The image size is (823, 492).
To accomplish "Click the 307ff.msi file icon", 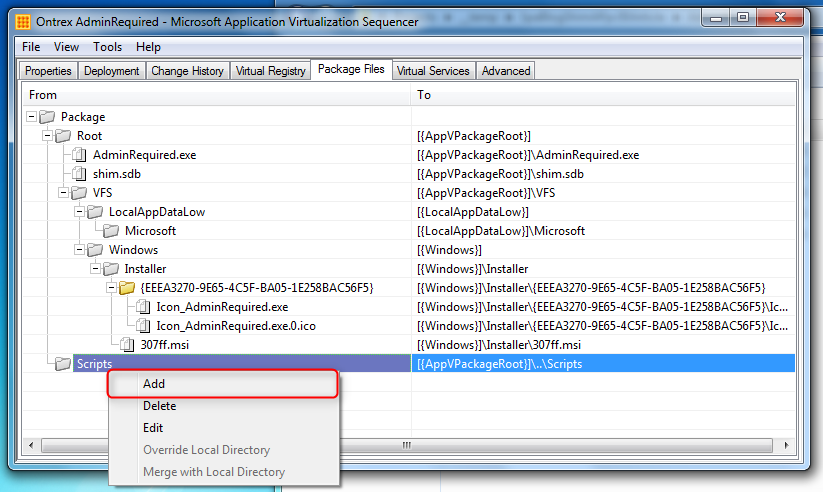I will point(127,345).
